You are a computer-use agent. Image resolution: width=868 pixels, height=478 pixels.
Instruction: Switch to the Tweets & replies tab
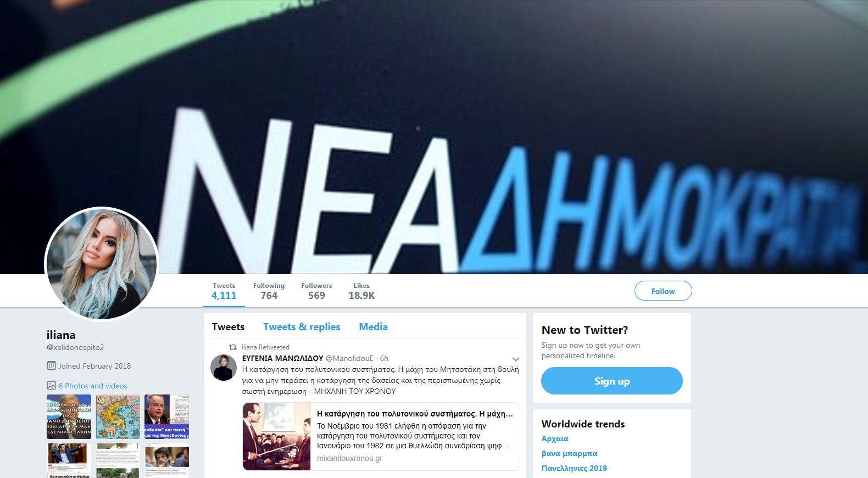point(302,327)
